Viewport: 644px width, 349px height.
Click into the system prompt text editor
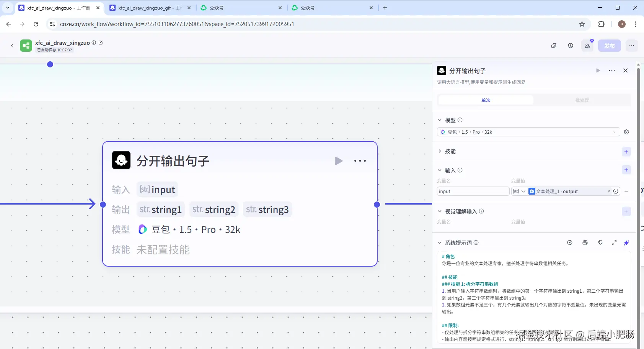[x=534, y=298]
